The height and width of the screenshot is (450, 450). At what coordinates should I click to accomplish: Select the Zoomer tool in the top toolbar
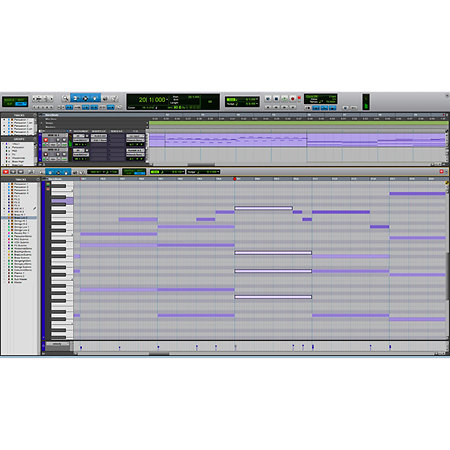[66, 98]
